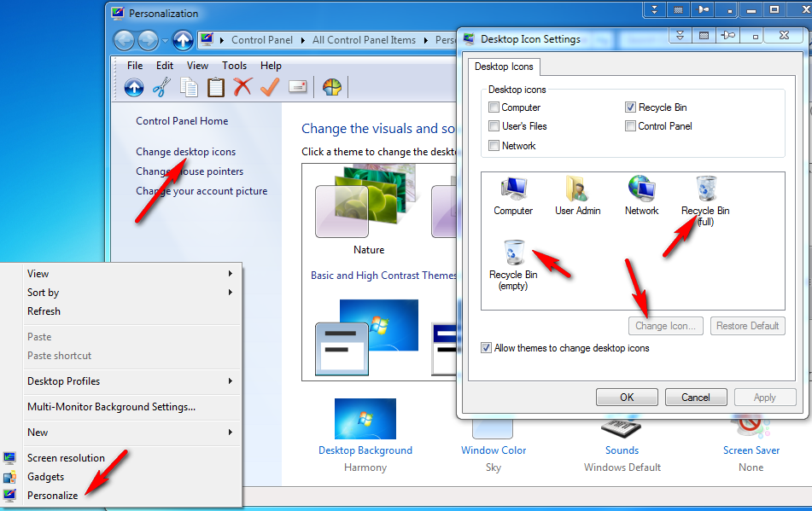
Task: Go forward in the Personalization window
Action: 148,40
